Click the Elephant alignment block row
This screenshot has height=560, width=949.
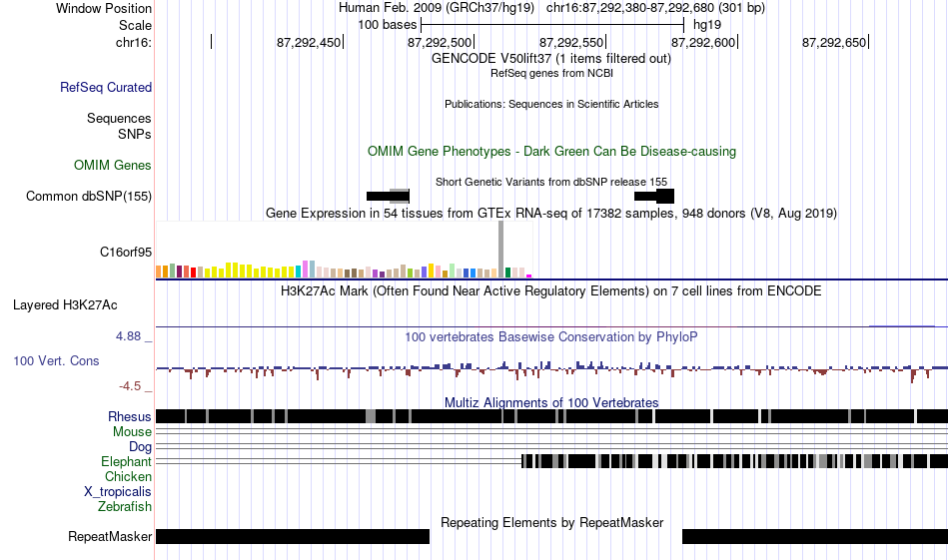(735, 461)
